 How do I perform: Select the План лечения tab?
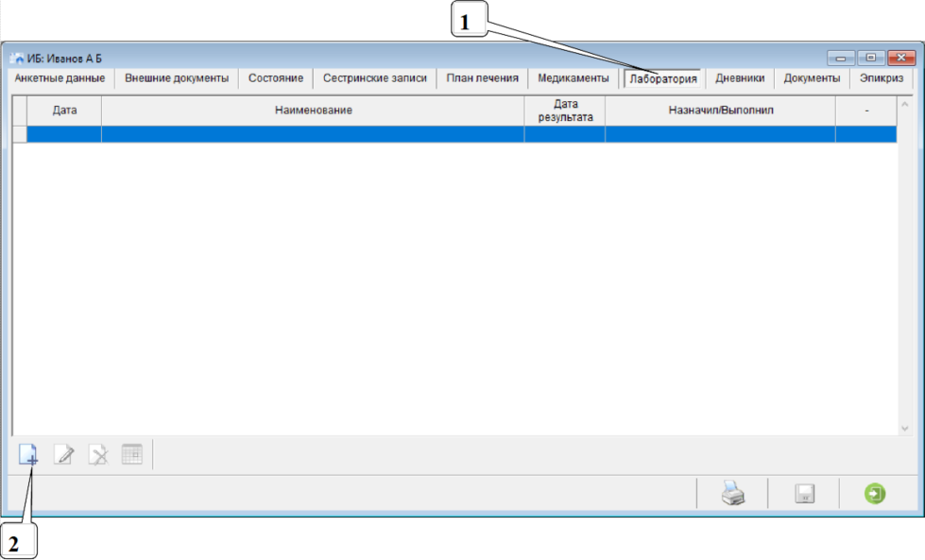[483, 78]
